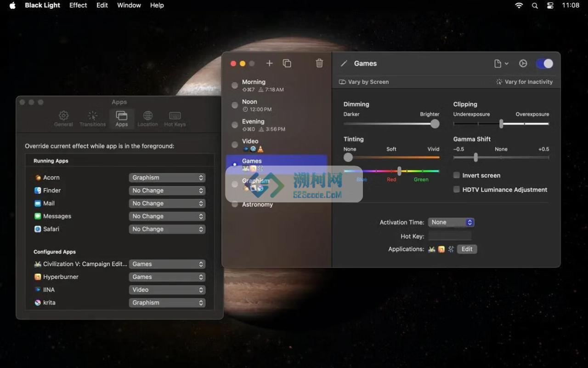This screenshot has width=588, height=368.
Task: Open the Transitions tab in the preferences window
Action: [x=92, y=119]
